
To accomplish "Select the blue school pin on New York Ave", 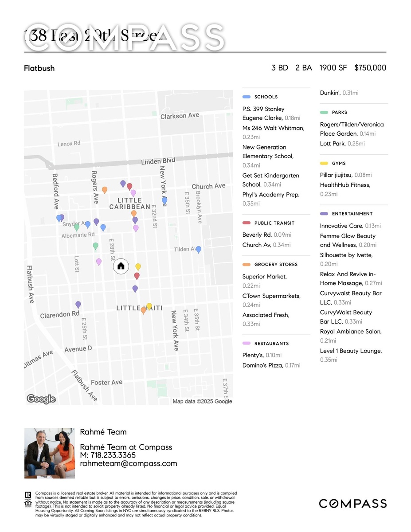I will tap(164, 201).
